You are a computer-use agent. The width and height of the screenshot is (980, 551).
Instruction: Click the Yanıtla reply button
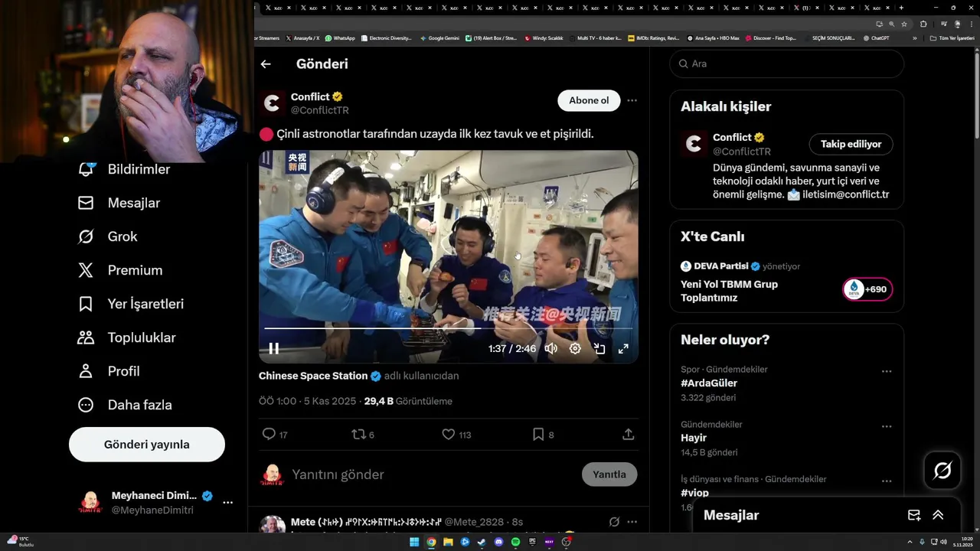(609, 474)
